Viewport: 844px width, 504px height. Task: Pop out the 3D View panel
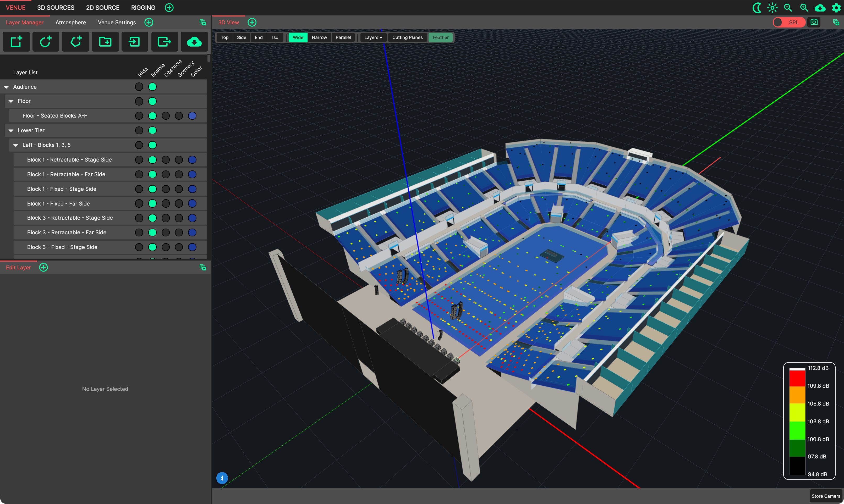click(836, 23)
